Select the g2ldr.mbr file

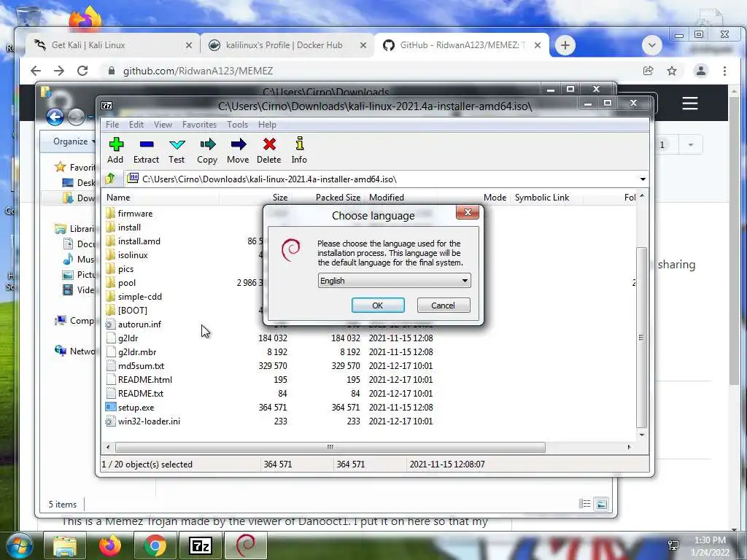point(136,352)
